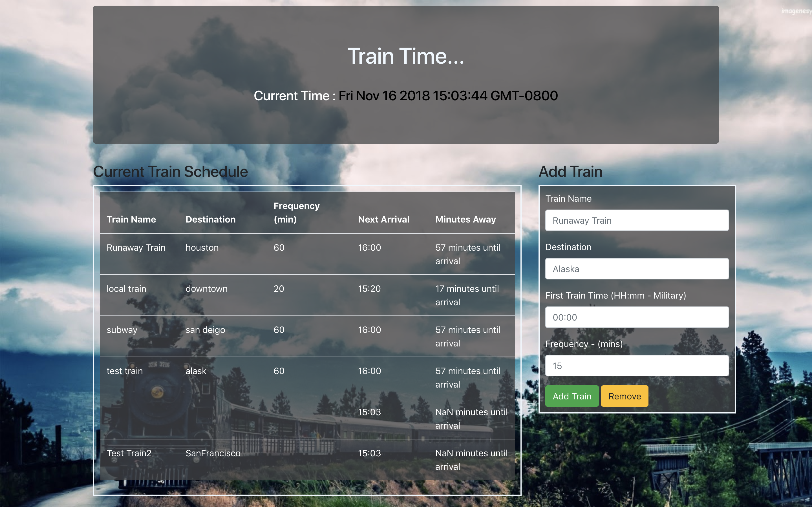Click the Train Time page title
This screenshot has width=812, height=507.
coord(406,56)
